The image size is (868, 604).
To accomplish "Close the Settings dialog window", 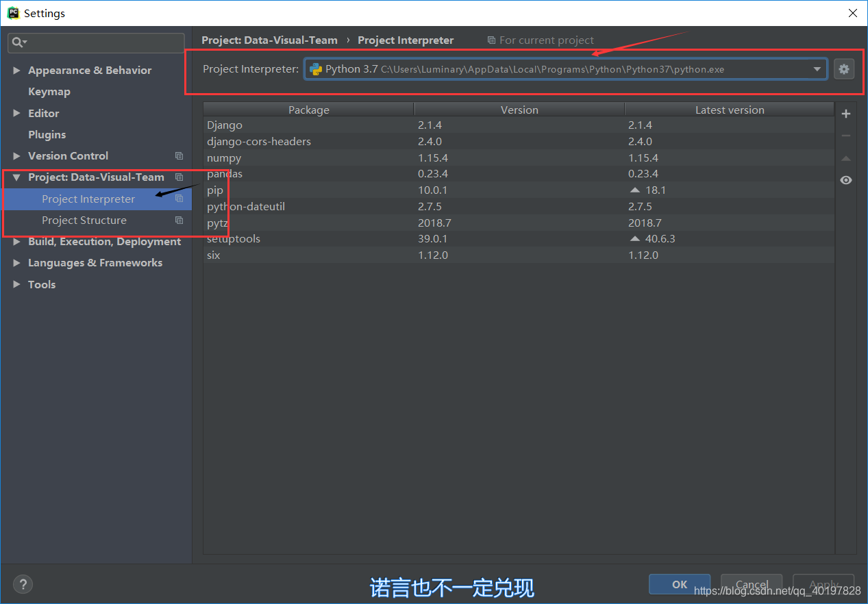I will coord(852,13).
